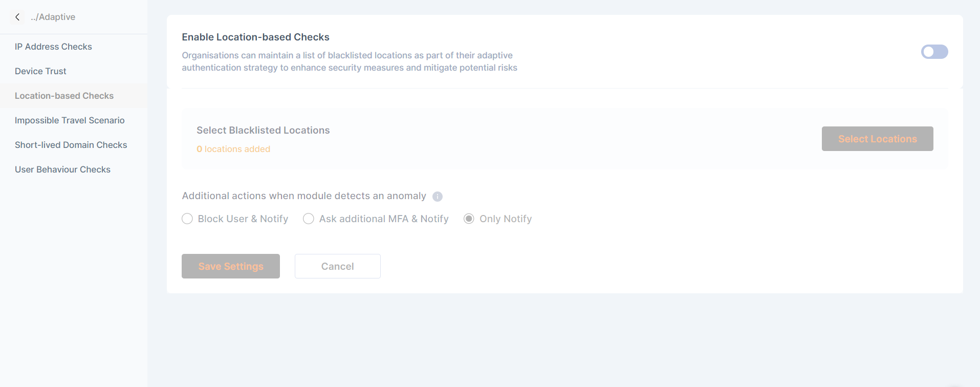Click the Cancel button
The width and height of the screenshot is (980, 387).
tap(337, 266)
